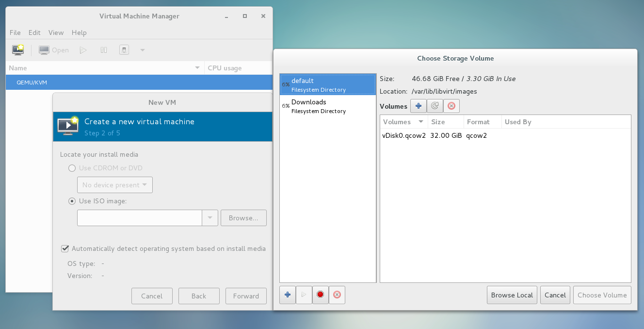Refresh the volume list
This screenshot has width=644, height=329.
click(x=435, y=106)
